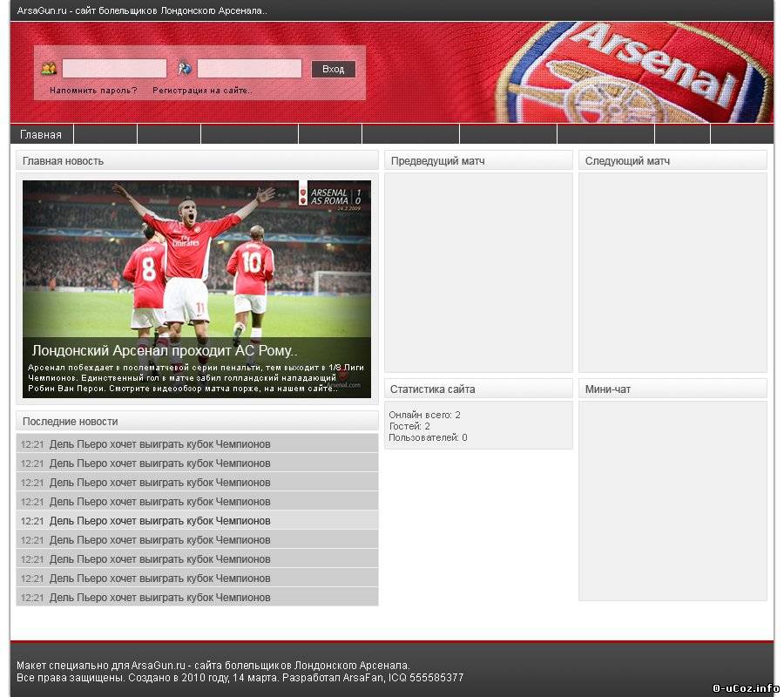Click the Arsenal crest banner image
784x697 pixels.
(x=632, y=72)
